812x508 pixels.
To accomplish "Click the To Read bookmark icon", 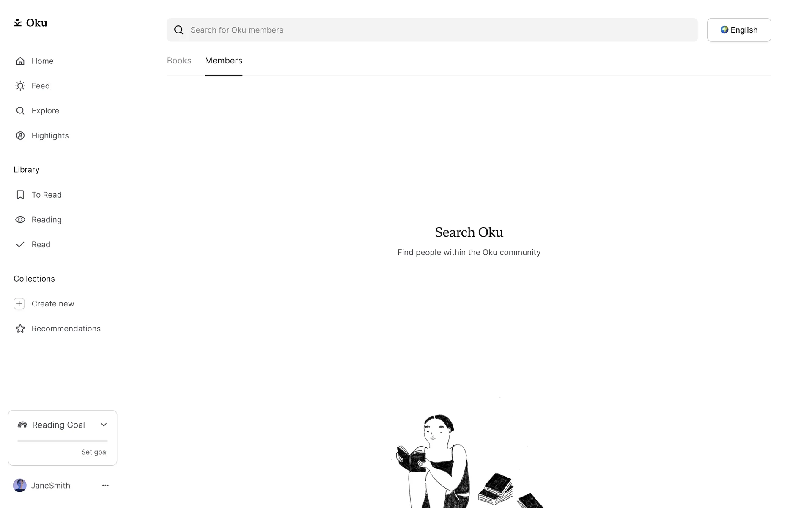I will (x=20, y=195).
